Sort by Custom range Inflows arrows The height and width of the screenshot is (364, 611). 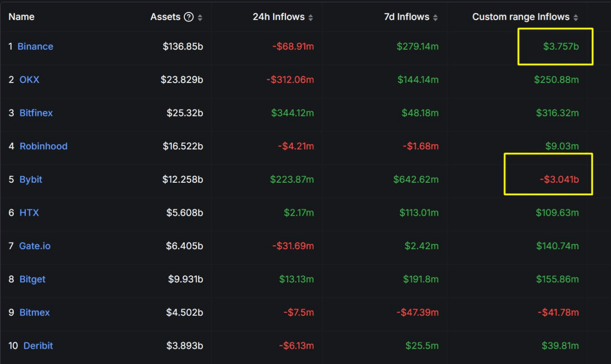(576, 18)
